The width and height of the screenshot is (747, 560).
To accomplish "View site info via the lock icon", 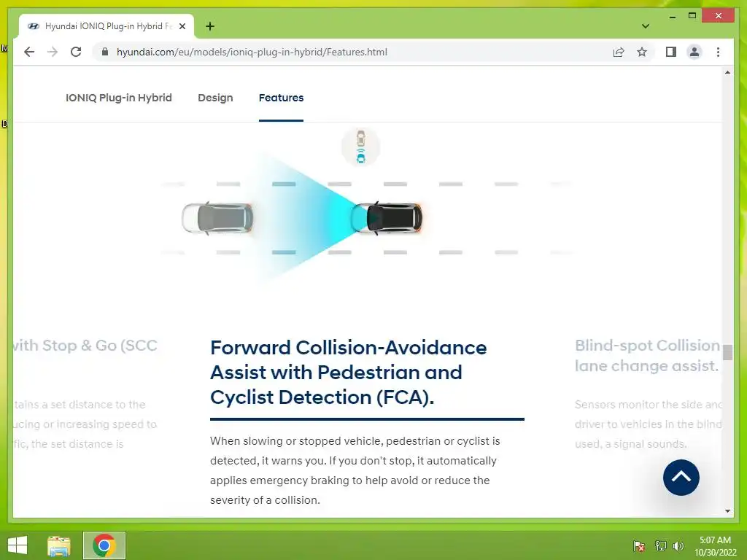I will (x=105, y=52).
